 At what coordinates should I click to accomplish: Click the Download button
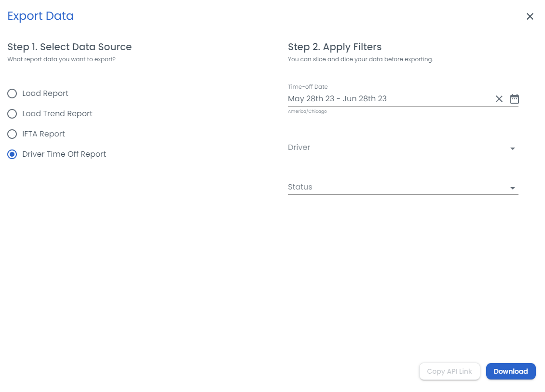tap(511, 371)
